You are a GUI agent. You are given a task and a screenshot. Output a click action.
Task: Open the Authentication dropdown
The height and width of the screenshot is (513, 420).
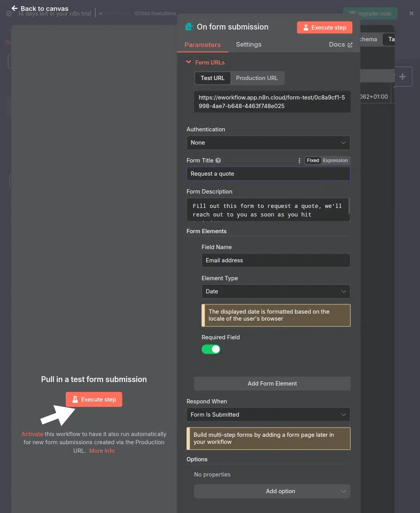268,143
